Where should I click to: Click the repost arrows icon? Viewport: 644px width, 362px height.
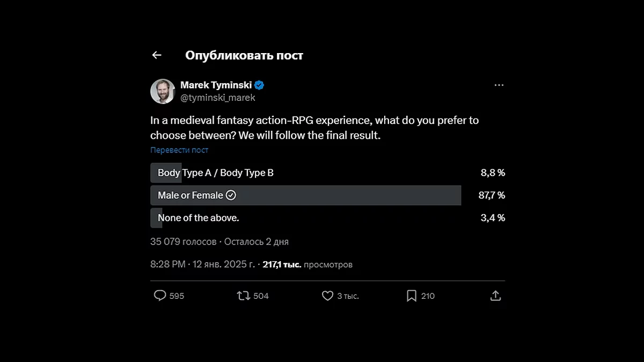coord(244,295)
